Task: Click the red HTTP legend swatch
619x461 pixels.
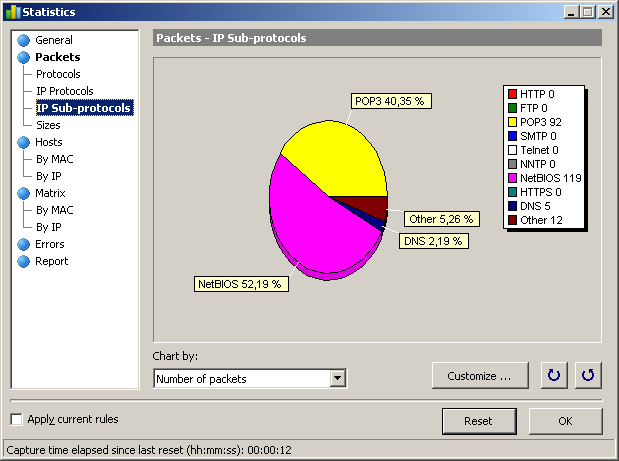Action: point(512,94)
